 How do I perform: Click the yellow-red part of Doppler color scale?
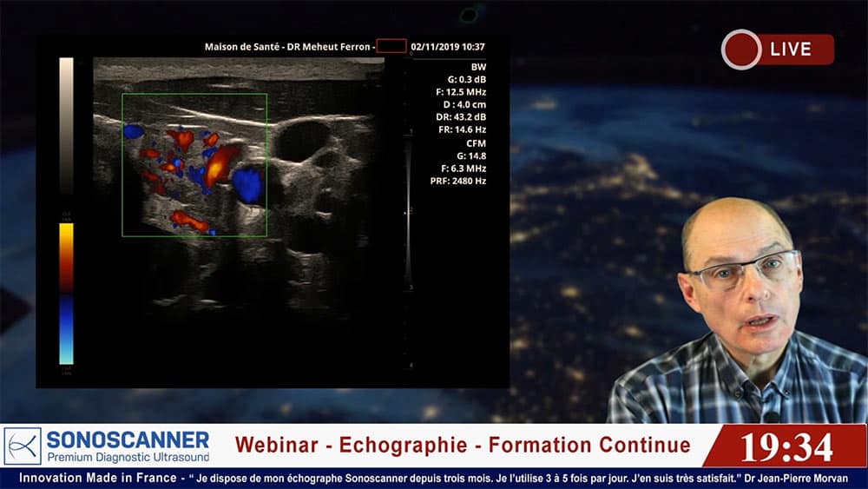click(67, 258)
